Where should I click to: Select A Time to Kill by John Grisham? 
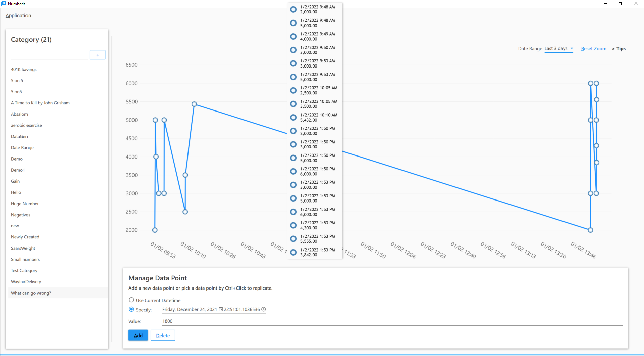pos(58,103)
